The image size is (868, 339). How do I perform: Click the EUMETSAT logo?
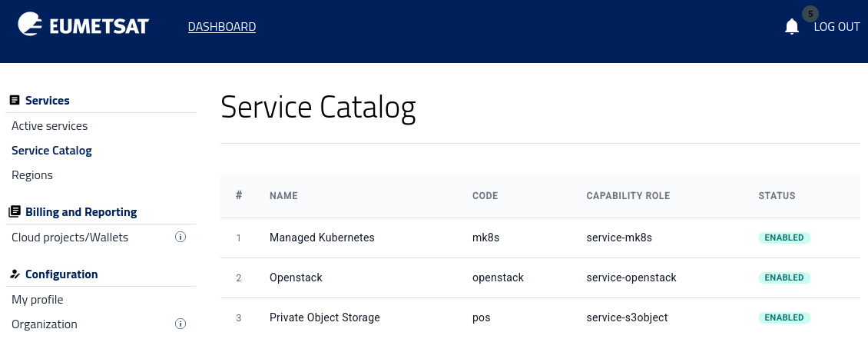click(83, 25)
